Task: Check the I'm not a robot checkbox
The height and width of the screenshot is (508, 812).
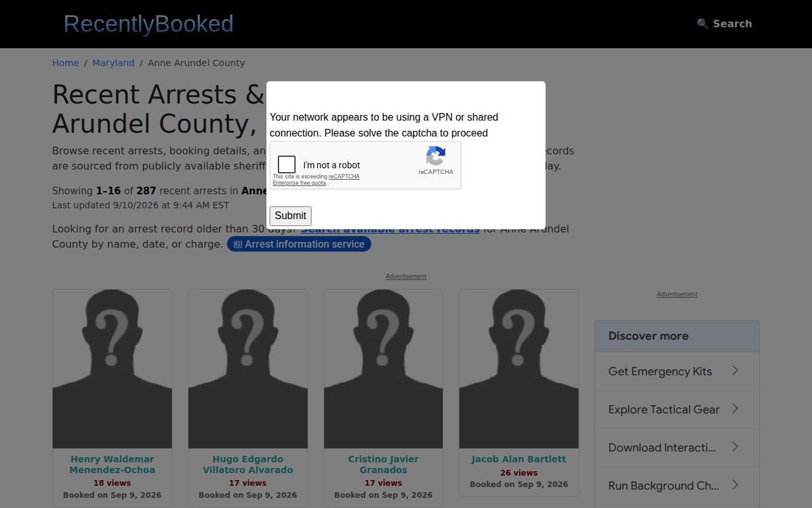Action: [x=287, y=164]
